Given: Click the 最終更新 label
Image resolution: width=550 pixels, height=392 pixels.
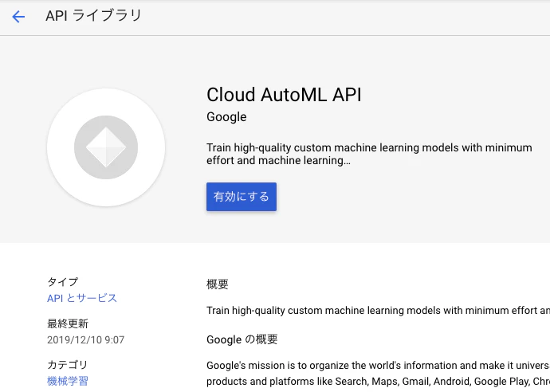Looking at the screenshot, I should coord(67,323).
